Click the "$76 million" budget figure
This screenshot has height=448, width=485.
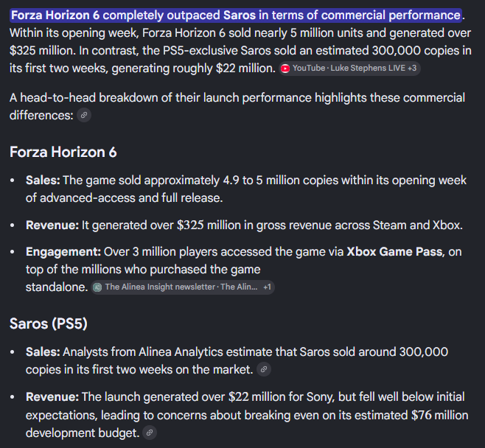pyautogui.click(x=439, y=416)
